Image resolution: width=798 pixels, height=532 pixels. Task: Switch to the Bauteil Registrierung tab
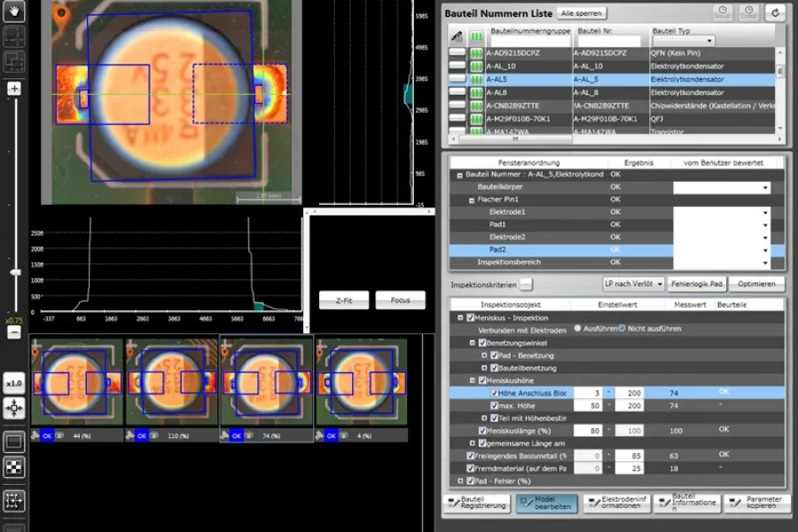(477, 504)
